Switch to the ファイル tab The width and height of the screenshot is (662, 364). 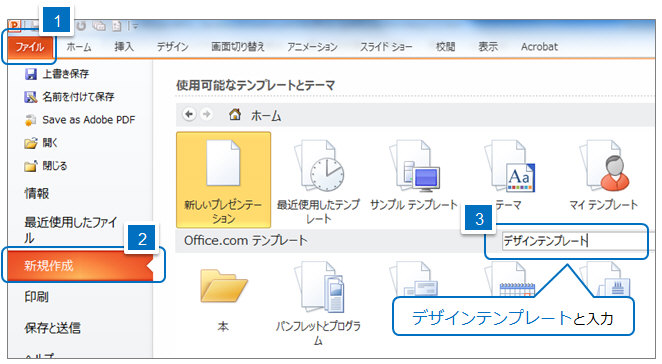click(x=30, y=47)
